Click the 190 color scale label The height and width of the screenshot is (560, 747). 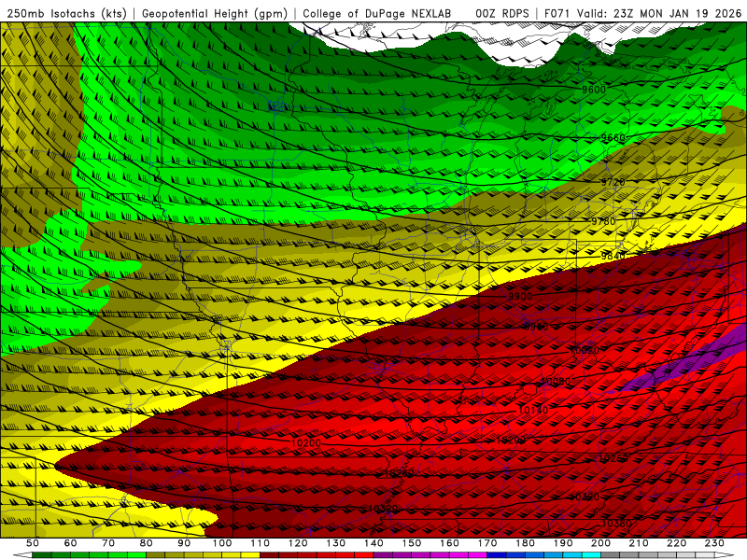(x=563, y=543)
